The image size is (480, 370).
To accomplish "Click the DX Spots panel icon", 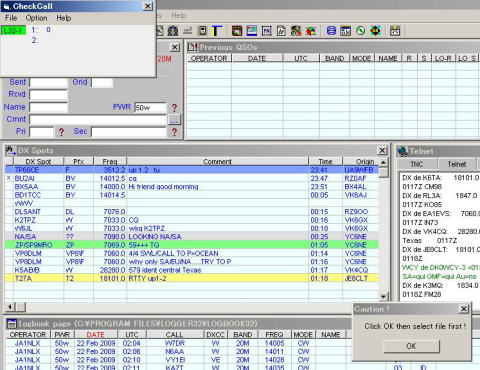I will [10, 151].
